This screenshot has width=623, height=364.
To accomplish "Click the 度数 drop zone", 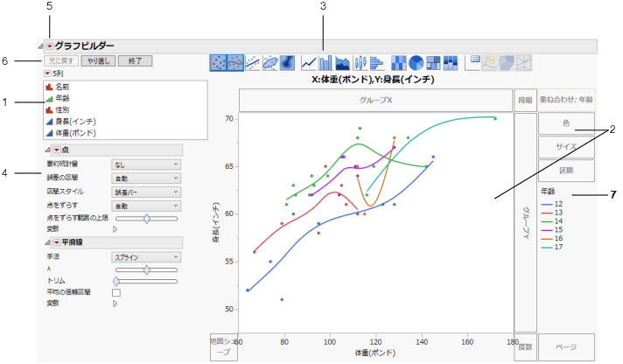I will pyautogui.click(x=525, y=346).
